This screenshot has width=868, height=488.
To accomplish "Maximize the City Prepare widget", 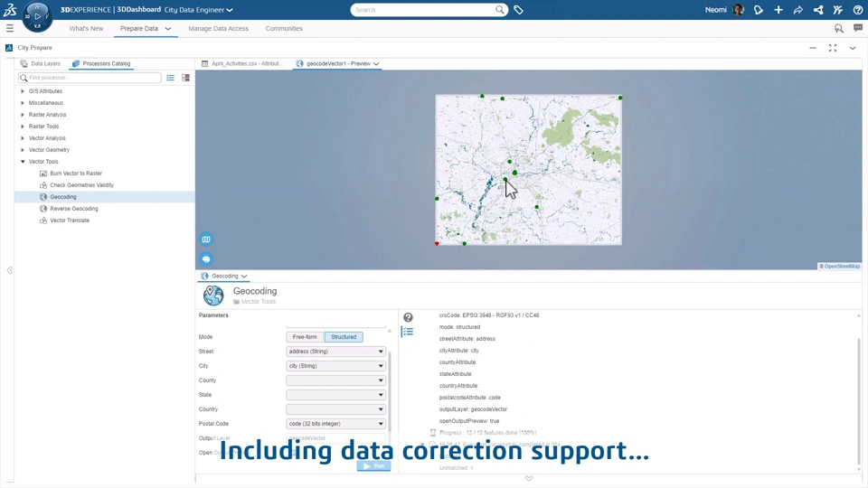I will pos(833,48).
